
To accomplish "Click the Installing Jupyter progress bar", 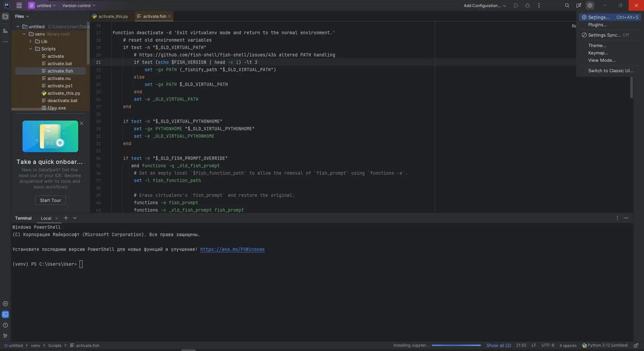I will pos(456,345).
